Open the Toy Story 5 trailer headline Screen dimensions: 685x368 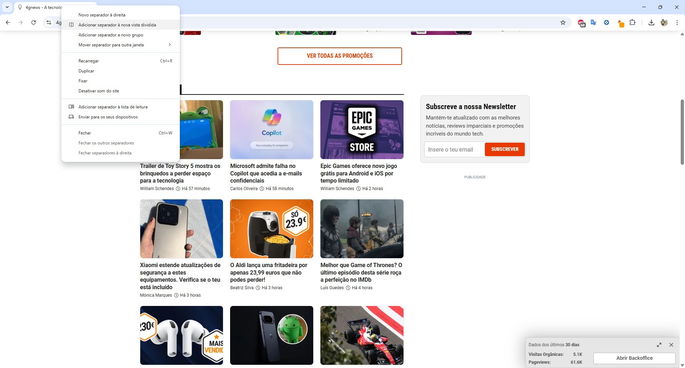click(181, 173)
